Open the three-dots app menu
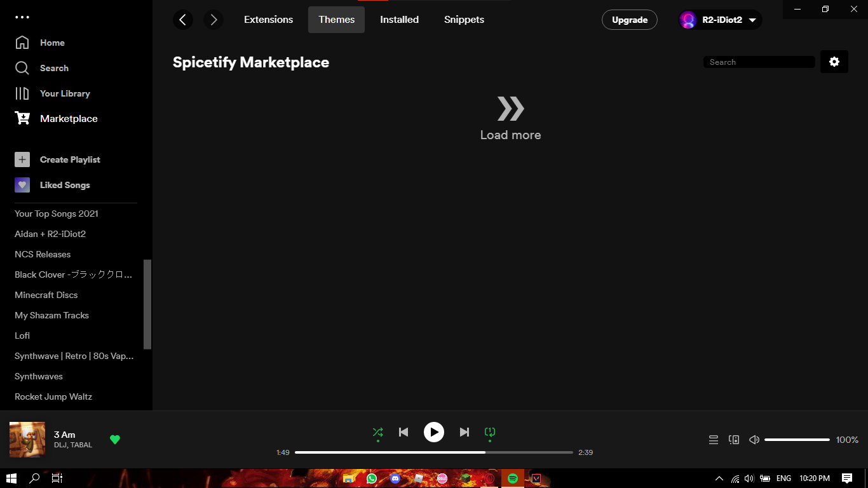This screenshot has width=868, height=488. (22, 17)
